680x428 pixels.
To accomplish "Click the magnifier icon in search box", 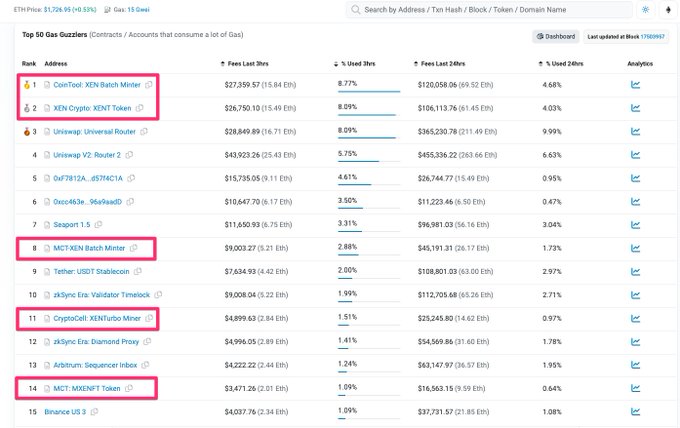I will click(x=356, y=10).
